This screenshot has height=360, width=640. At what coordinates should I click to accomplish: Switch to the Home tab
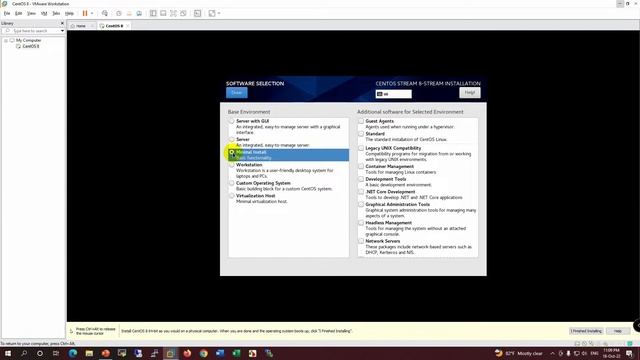(x=81, y=26)
